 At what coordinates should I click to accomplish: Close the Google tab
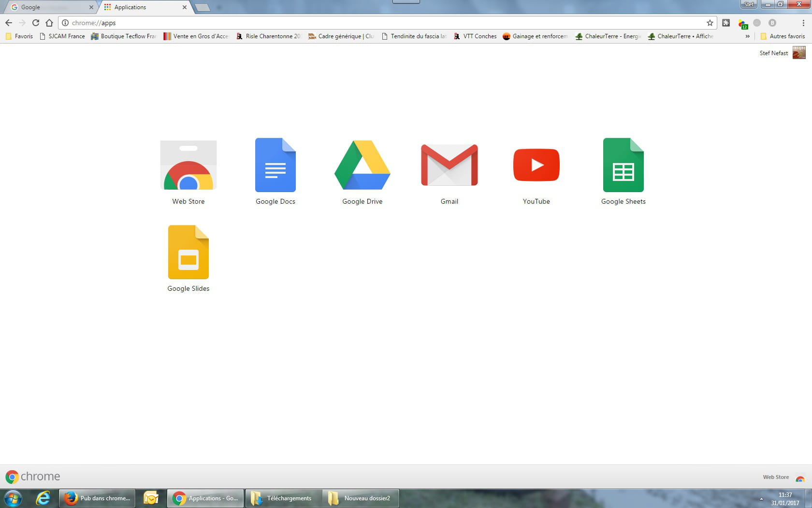91,7
